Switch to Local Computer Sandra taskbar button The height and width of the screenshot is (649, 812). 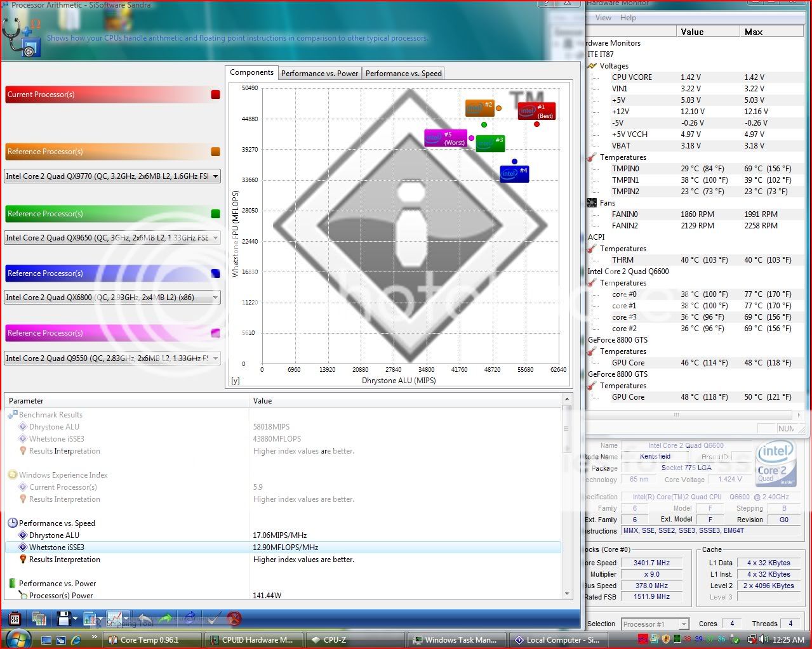pos(559,639)
